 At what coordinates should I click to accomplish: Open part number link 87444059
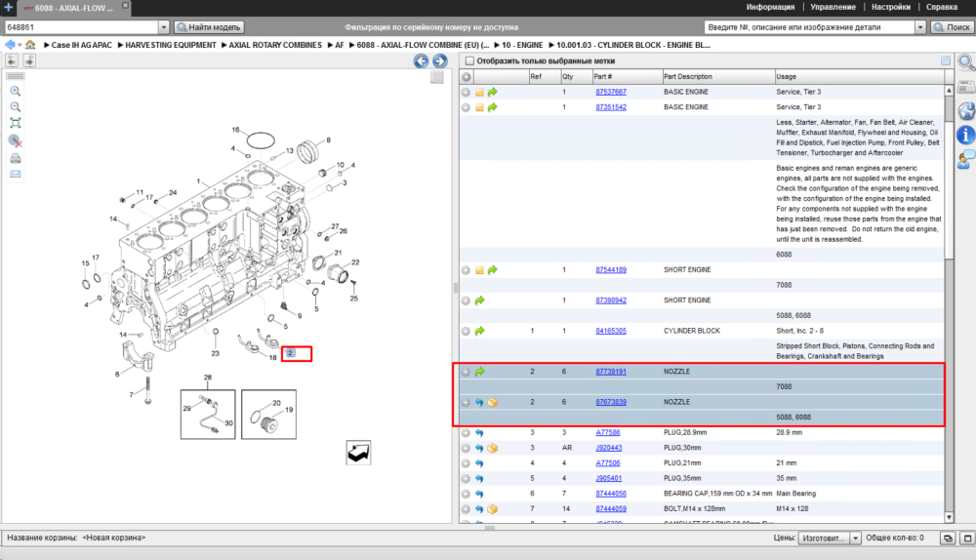click(x=611, y=509)
